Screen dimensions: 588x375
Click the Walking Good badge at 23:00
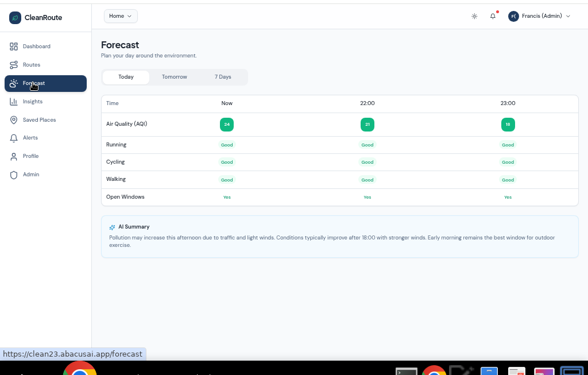pos(508,180)
